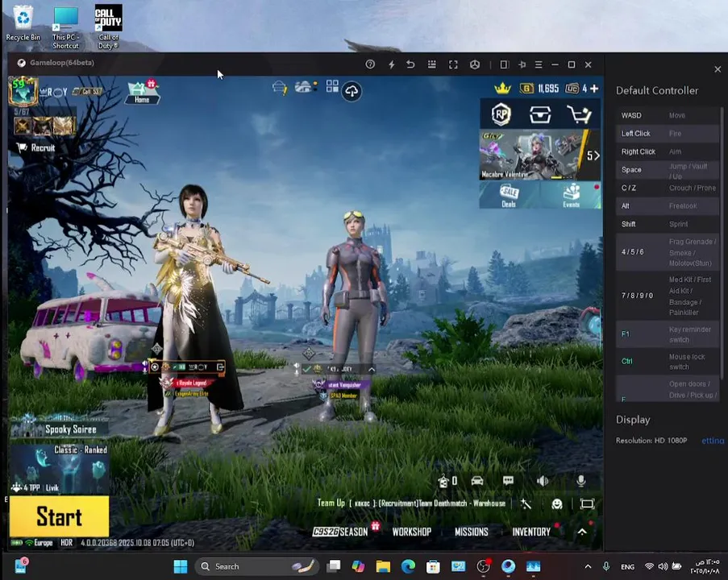Pin the Gameloop window with pin icon
Screen dimensions: 728x580
point(522,64)
